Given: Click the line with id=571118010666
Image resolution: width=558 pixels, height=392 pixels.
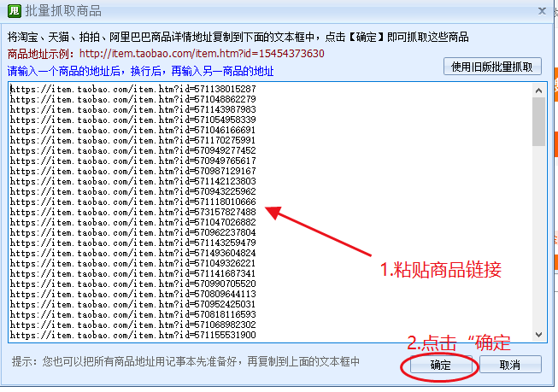Looking at the screenshot, I should tap(133, 202).
